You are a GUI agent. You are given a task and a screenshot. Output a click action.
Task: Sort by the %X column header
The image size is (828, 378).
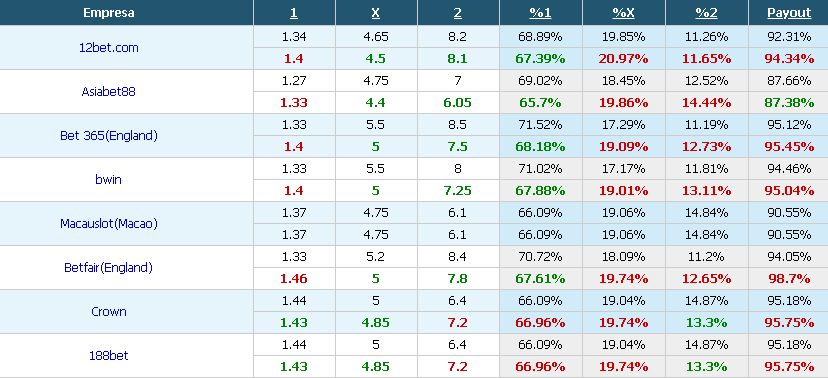click(x=623, y=13)
